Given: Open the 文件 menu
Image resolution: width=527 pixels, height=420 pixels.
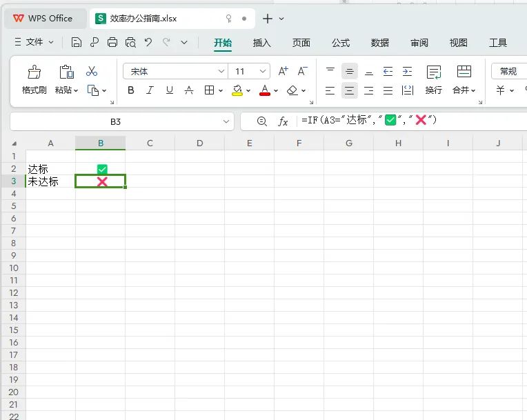Looking at the screenshot, I should [34, 42].
